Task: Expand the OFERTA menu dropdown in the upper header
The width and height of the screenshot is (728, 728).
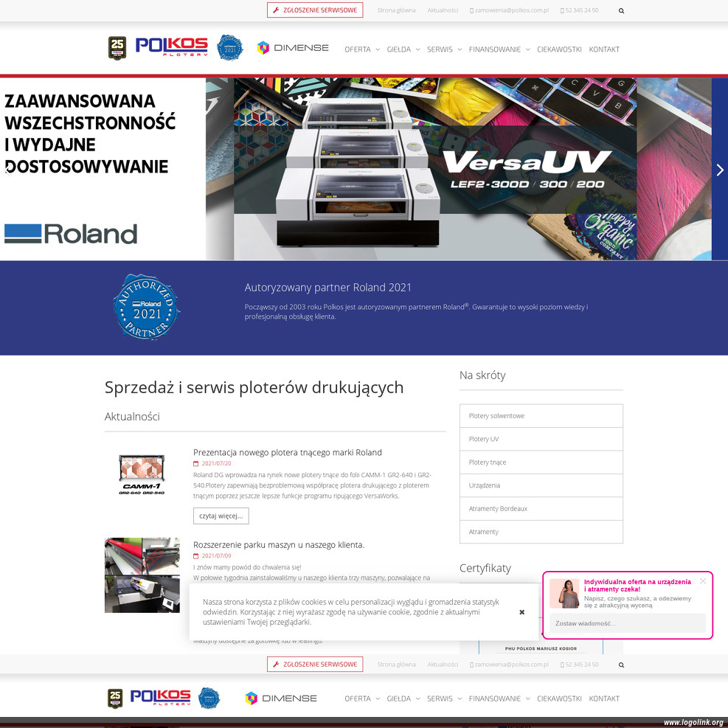Action: tap(362, 49)
